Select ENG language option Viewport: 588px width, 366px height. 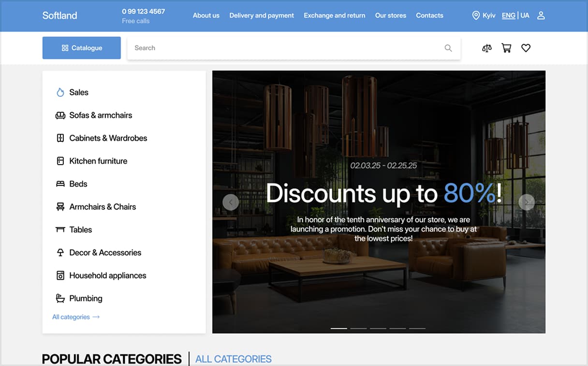pos(508,15)
